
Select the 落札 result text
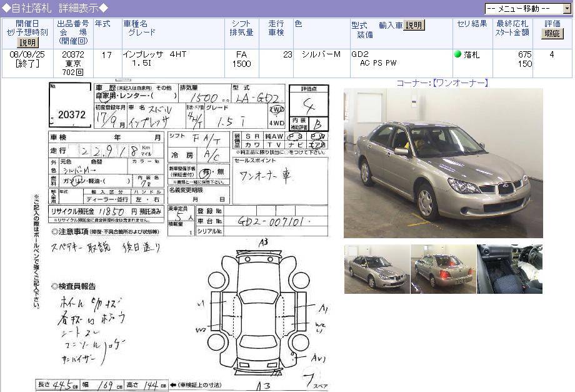coord(471,55)
